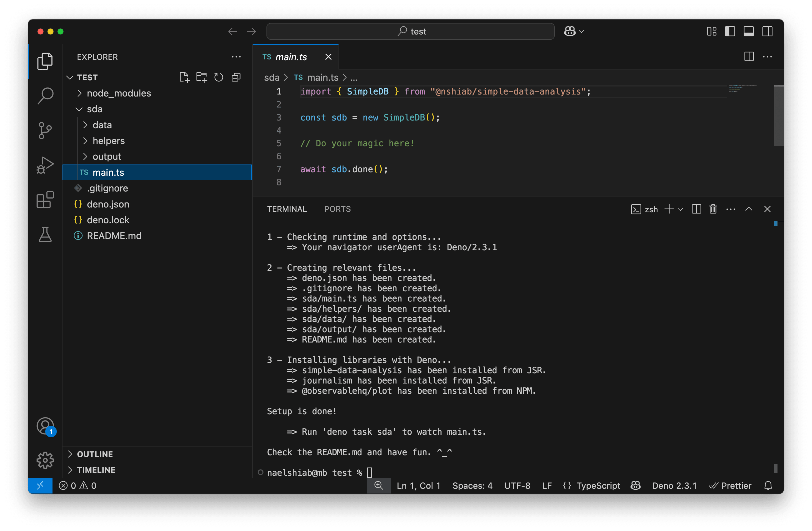Open the Explorer view in activity bar
The height and width of the screenshot is (531, 812).
point(45,61)
